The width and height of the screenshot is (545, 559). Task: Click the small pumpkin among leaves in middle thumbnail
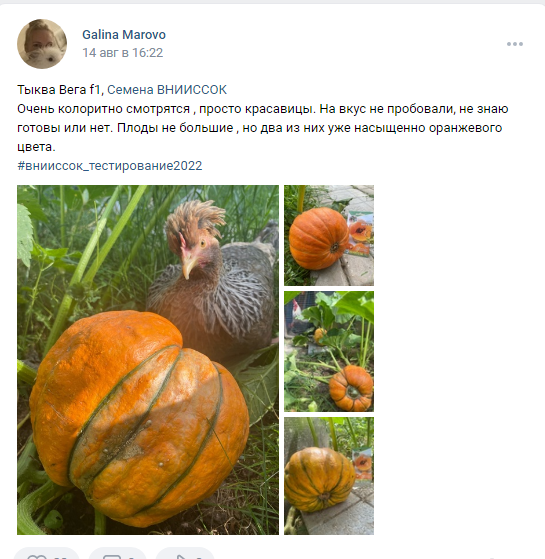320,336
